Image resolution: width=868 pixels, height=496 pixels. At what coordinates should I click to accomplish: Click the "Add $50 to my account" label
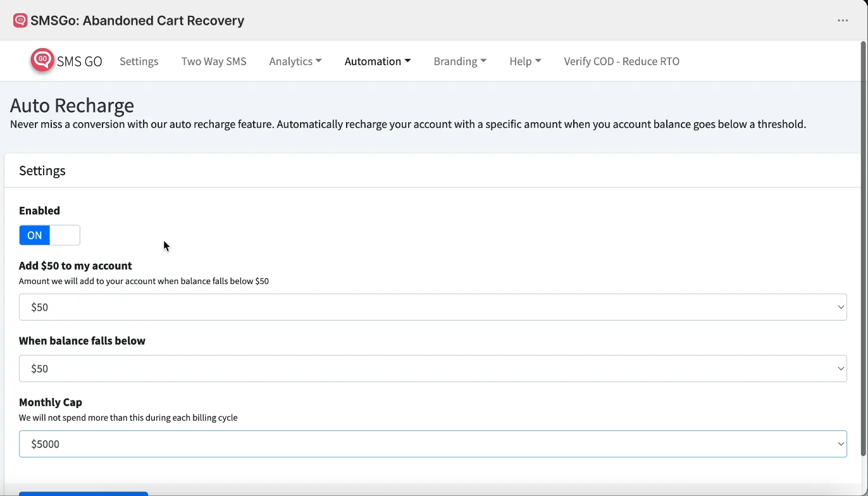(x=75, y=266)
